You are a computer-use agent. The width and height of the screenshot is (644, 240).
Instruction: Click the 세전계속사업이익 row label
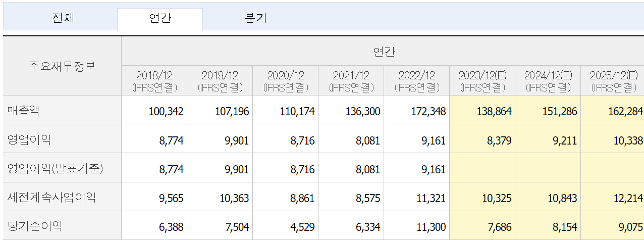click(x=51, y=197)
